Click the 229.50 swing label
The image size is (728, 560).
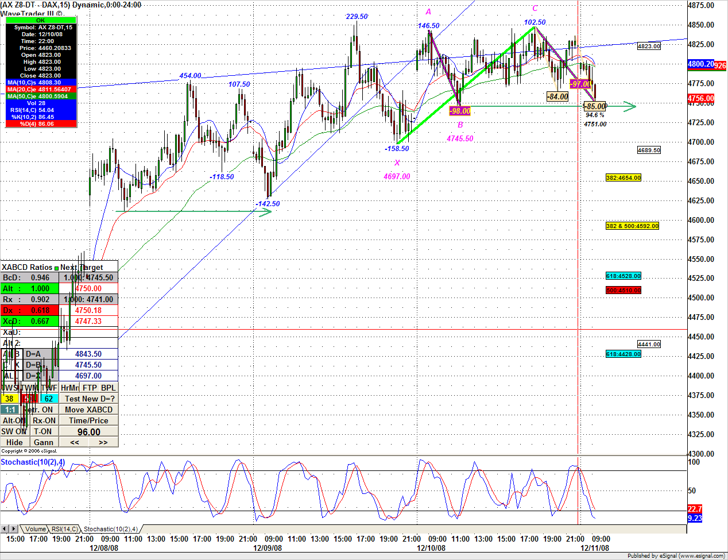(x=357, y=17)
